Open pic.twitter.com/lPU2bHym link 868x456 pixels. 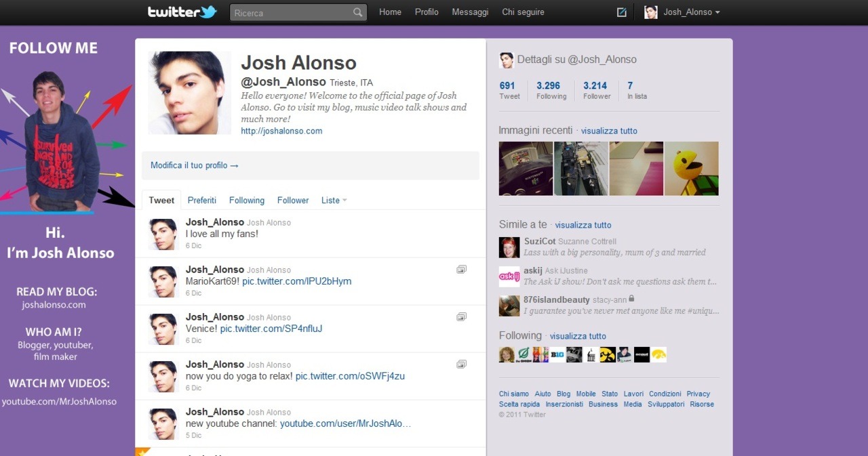click(297, 281)
